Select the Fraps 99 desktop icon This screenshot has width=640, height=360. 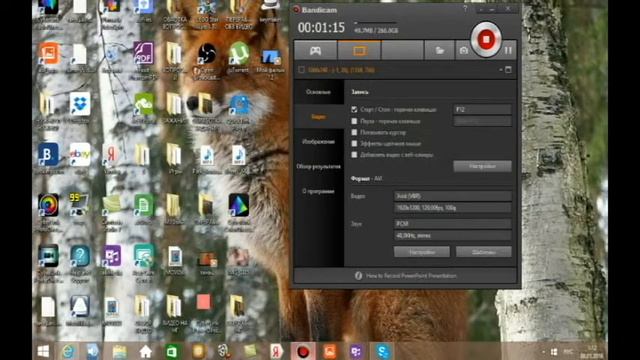[80, 209]
